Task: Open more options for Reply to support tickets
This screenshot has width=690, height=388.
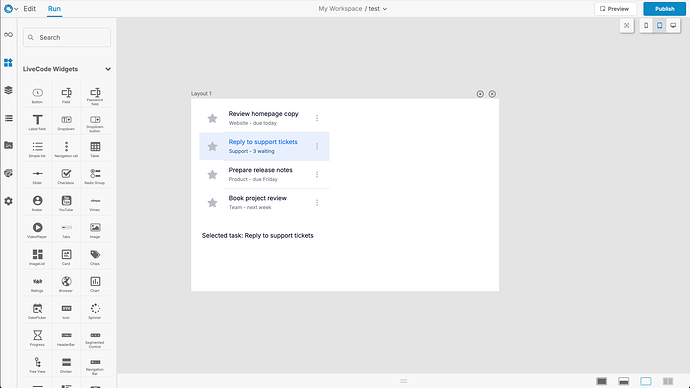Action: tap(317, 146)
